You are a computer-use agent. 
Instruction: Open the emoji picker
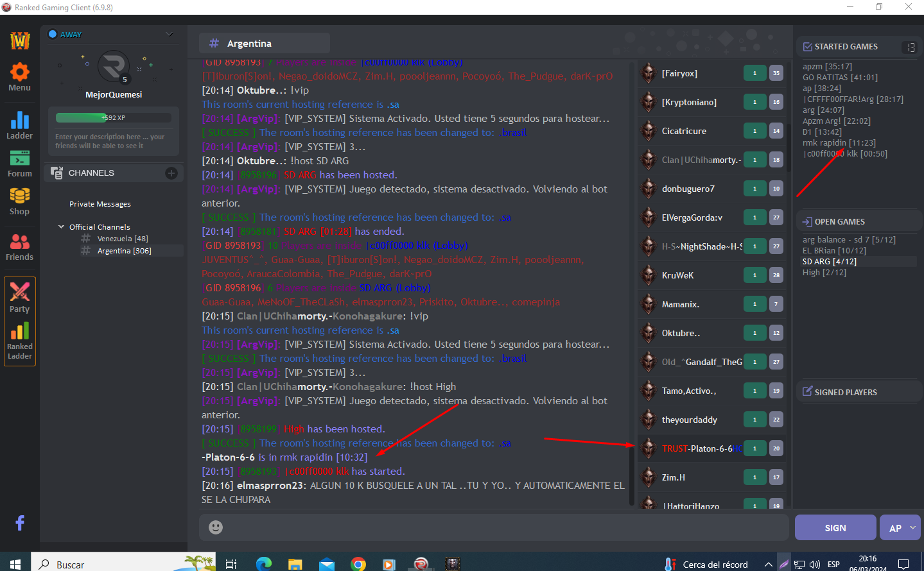pyautogui.click(x=216, y=527)
